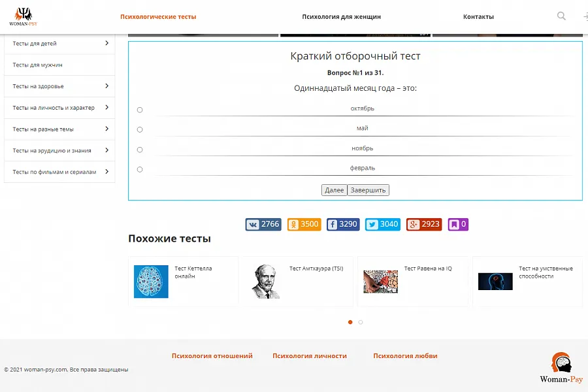Expand Тесты на здоровье chevron
The width and height of the screenshot is (588, 392).
[x=107, y=86]
